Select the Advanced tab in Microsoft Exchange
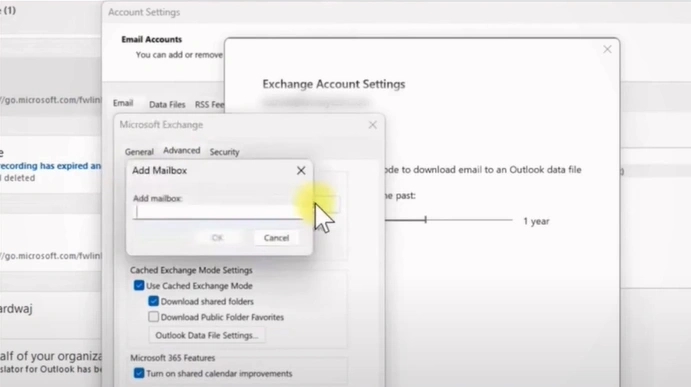This screenshot has height=387, width=691. (182, 151)
